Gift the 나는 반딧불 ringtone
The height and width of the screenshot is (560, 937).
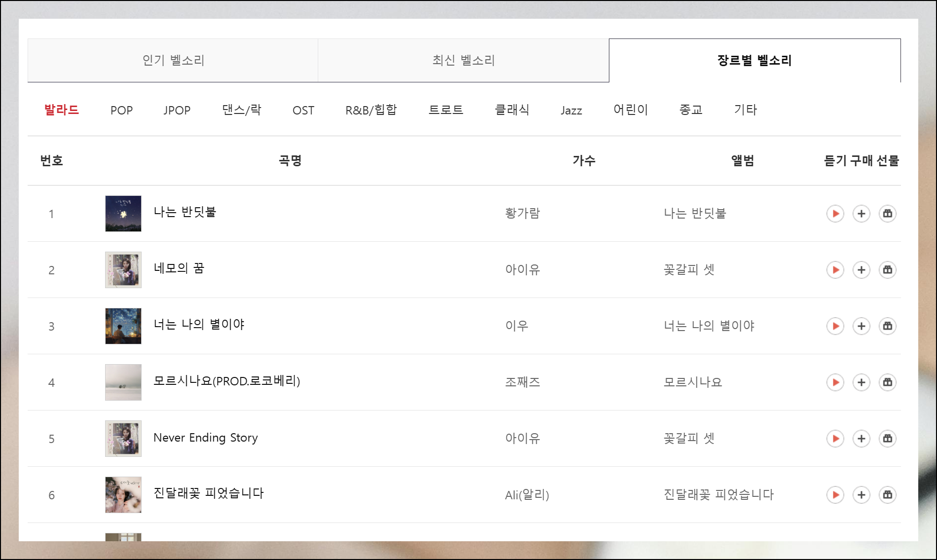[888, 214]
